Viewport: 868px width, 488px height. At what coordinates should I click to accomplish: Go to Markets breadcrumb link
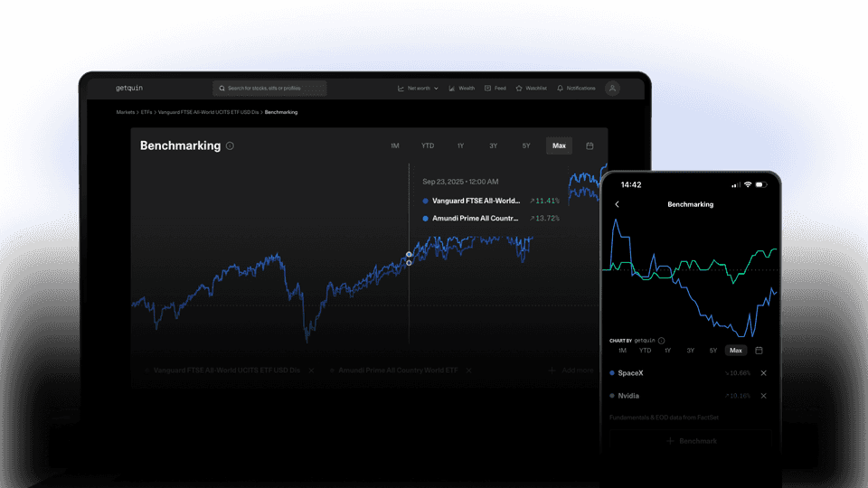pos(125,112)
